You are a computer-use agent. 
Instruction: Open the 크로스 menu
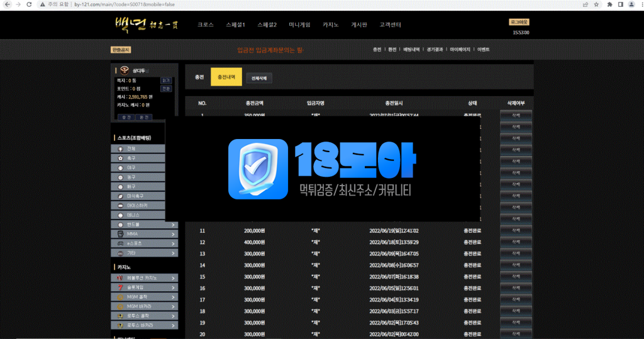(x=206, y=25)
